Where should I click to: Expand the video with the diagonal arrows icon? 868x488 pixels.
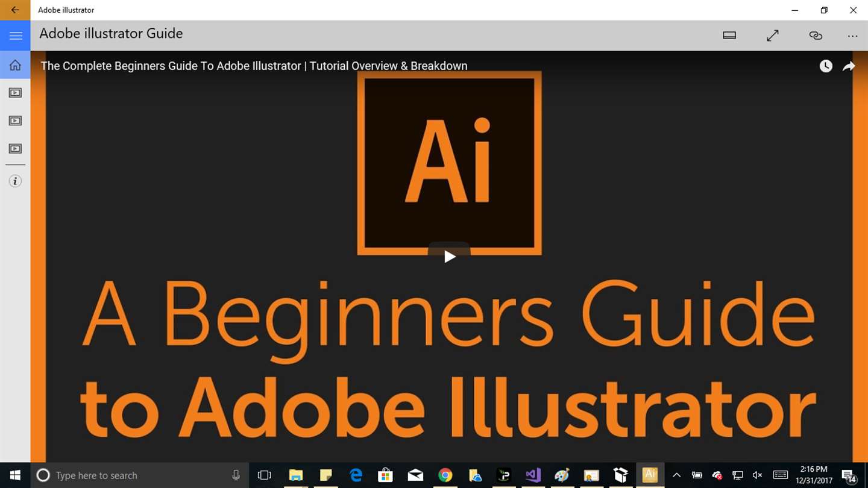[772, 36]
